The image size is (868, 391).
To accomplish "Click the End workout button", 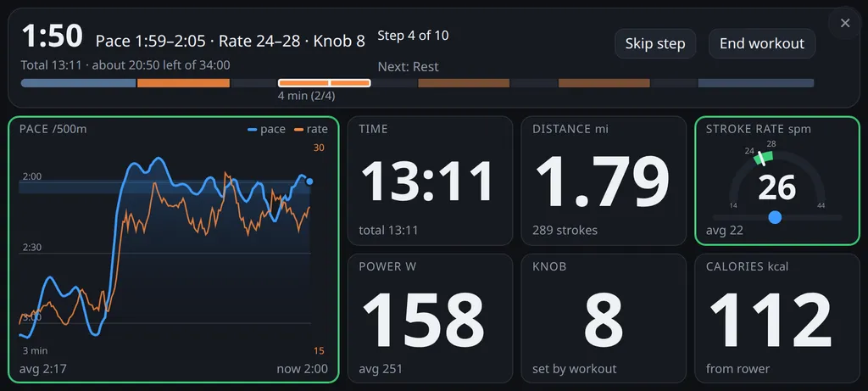I will pyautogui.click(x=762, y=44).
